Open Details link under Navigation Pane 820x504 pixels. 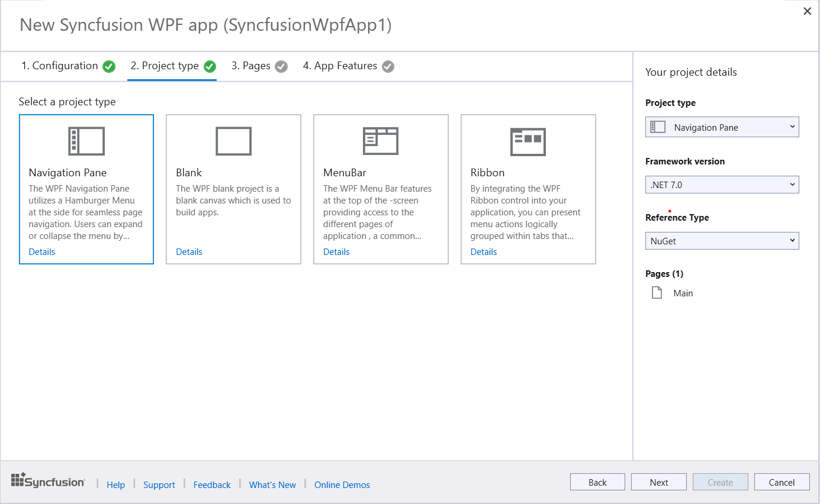(42, 252)
